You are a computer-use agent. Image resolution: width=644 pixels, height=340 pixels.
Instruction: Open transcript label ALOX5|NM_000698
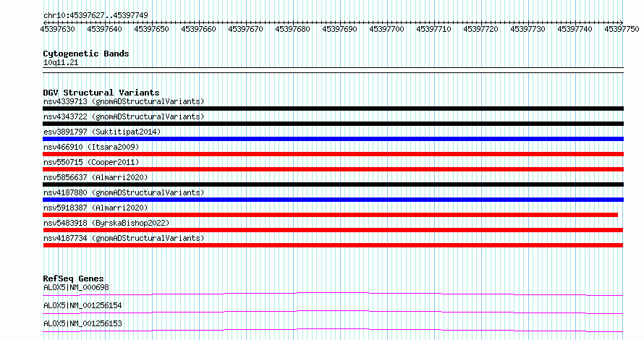tap(76, 287)
